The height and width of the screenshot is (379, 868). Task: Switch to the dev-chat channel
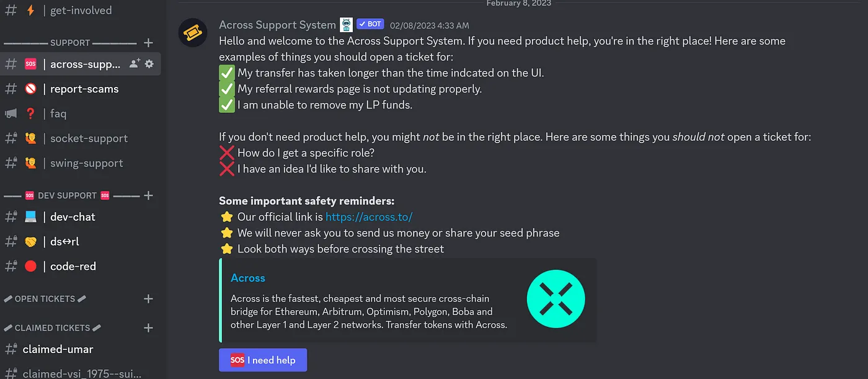pos(73,216)
